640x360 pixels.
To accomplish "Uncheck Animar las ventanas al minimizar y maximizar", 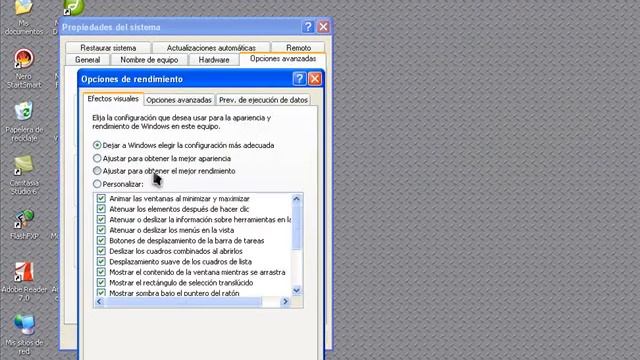I will (101, 198).
